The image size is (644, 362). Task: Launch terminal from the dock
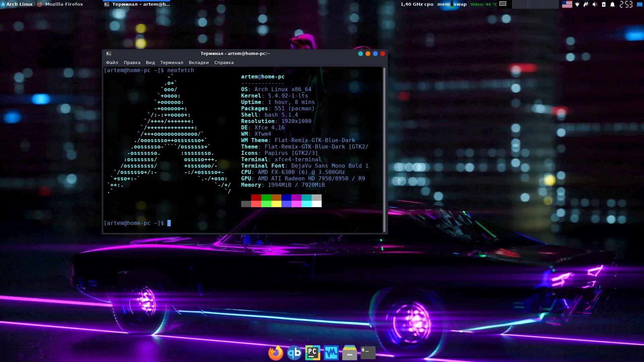368,353
